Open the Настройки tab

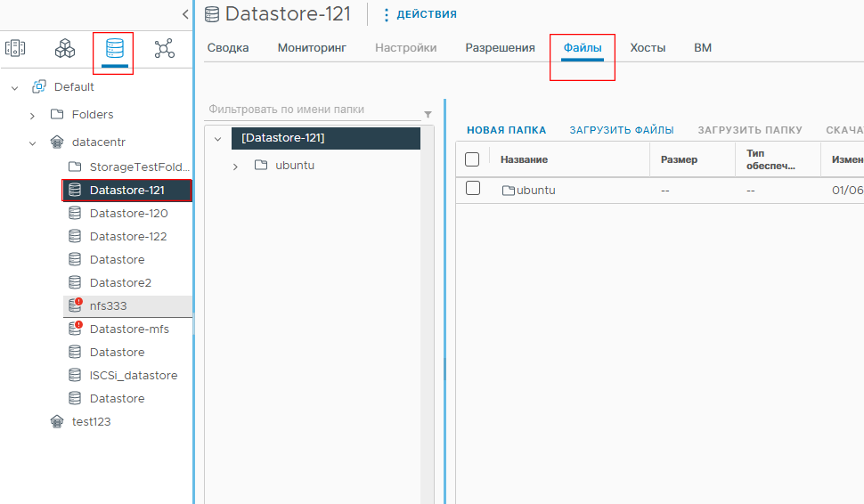pos(405,48)
